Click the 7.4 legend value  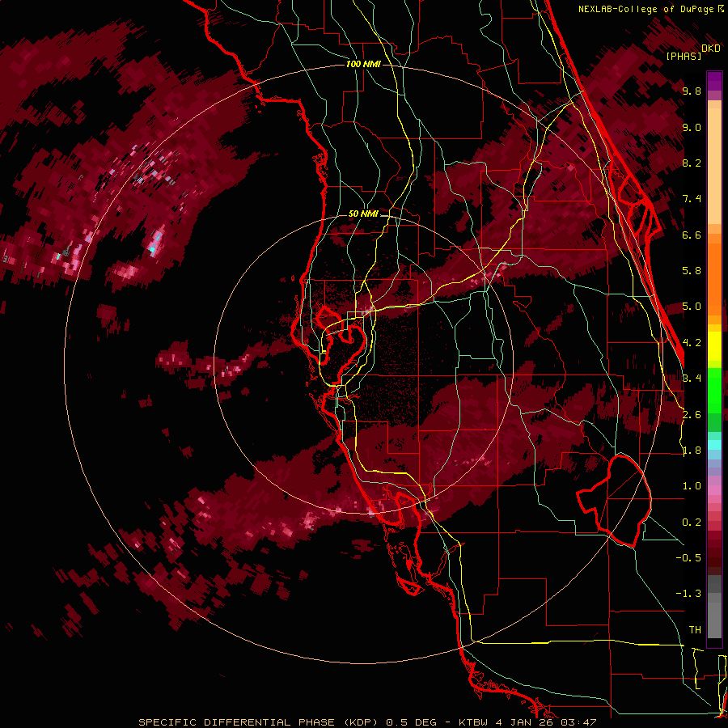click(692, 199)
